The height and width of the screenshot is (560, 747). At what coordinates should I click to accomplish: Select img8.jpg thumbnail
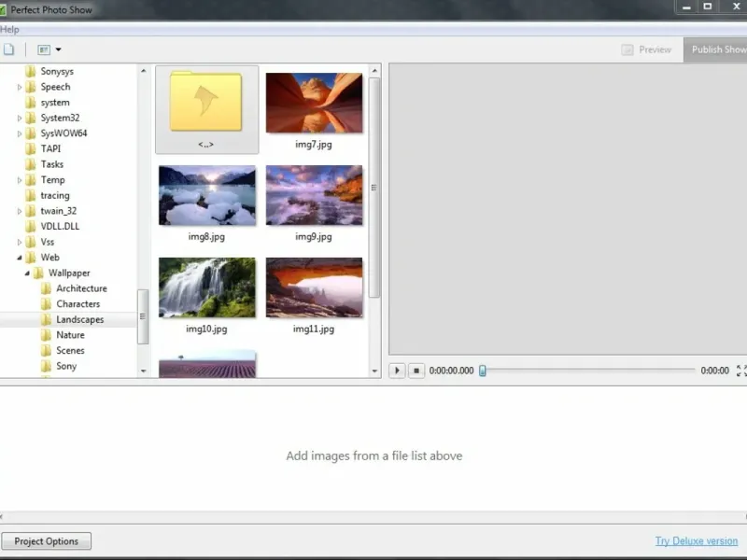tap(206, 195)
